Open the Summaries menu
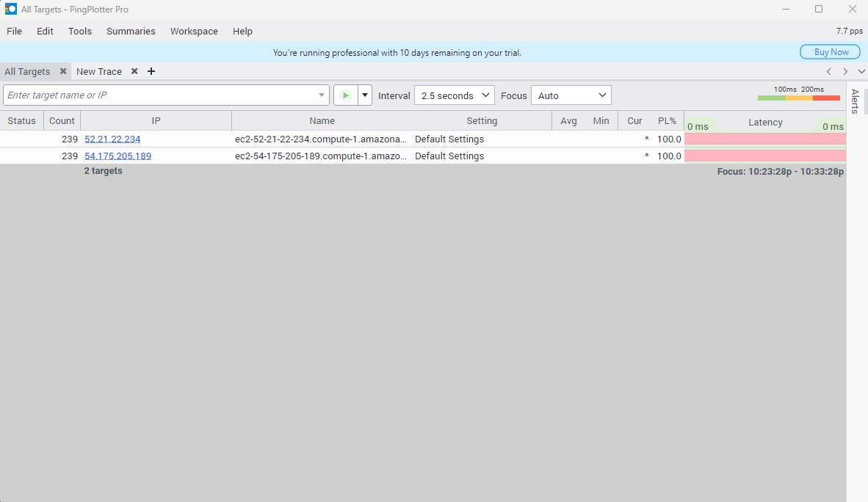 click(131, 31)
